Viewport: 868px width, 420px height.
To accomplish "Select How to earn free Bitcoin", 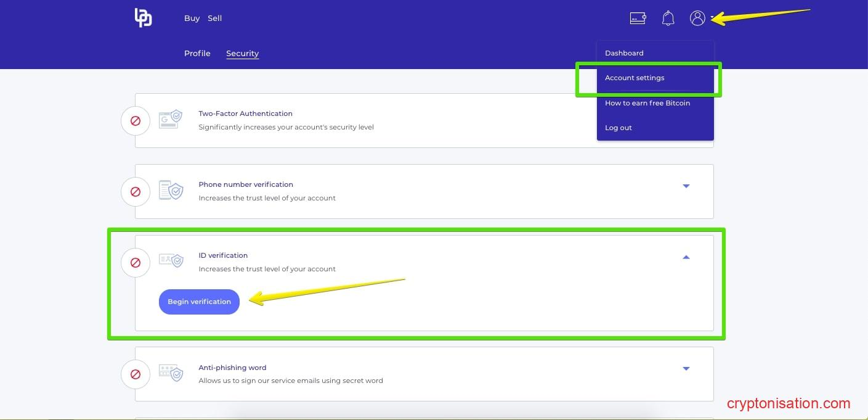I will (647, 103).
